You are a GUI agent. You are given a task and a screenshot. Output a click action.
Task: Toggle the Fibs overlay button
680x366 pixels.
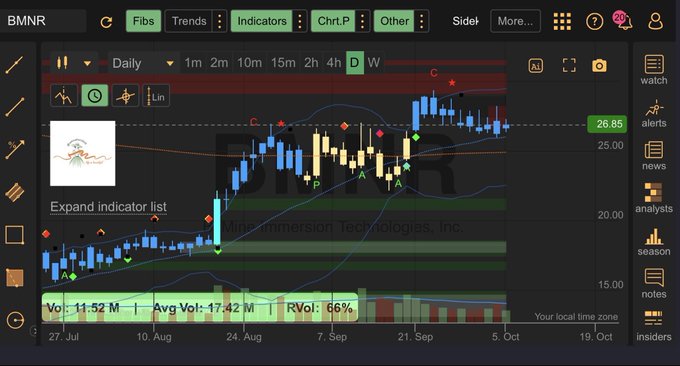144,21
